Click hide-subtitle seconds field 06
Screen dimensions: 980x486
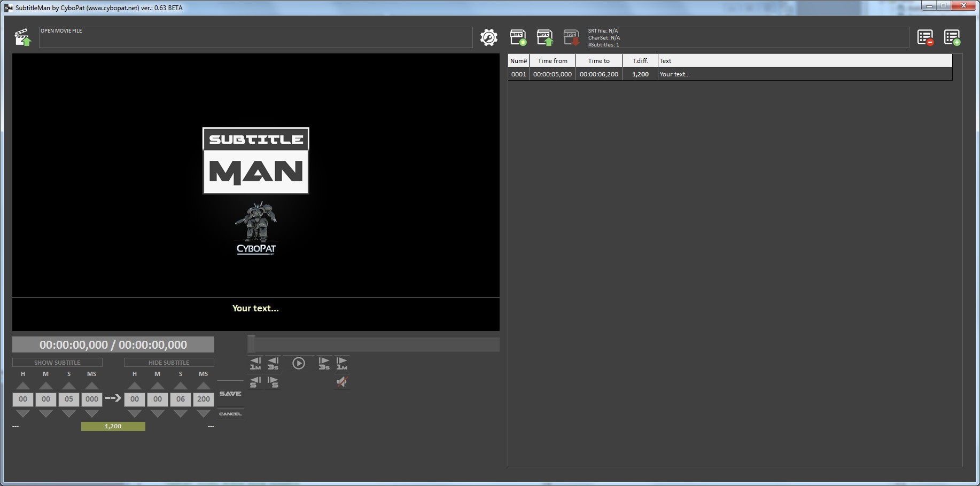click(x=181, y=399)
